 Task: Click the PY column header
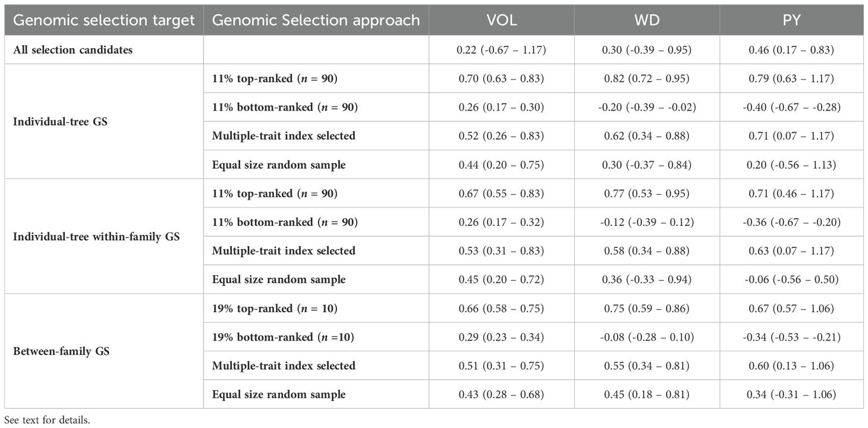click(x=792, y=20)
